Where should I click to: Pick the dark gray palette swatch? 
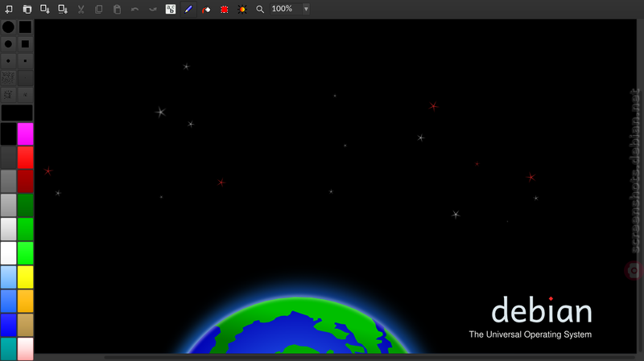point(8,158)
